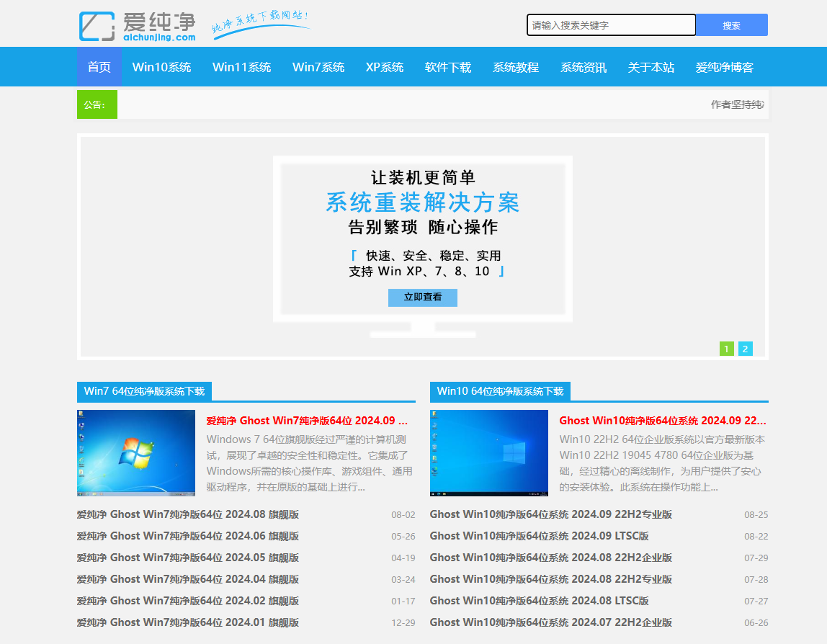Open the 关于本站 menu item

tap(651, 67)
